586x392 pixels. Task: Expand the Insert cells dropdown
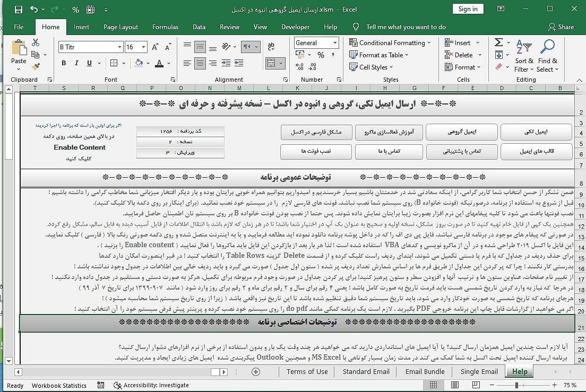coord(478,42)
